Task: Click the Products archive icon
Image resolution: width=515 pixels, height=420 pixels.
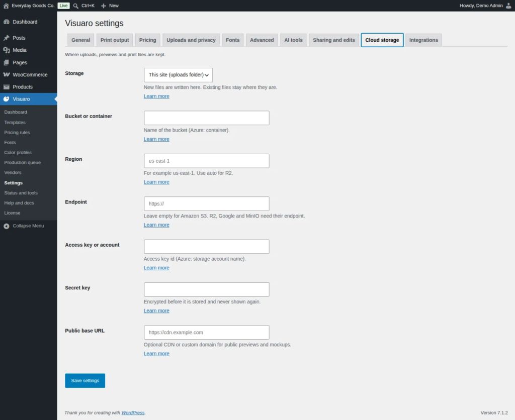Action: pos(6,86)
